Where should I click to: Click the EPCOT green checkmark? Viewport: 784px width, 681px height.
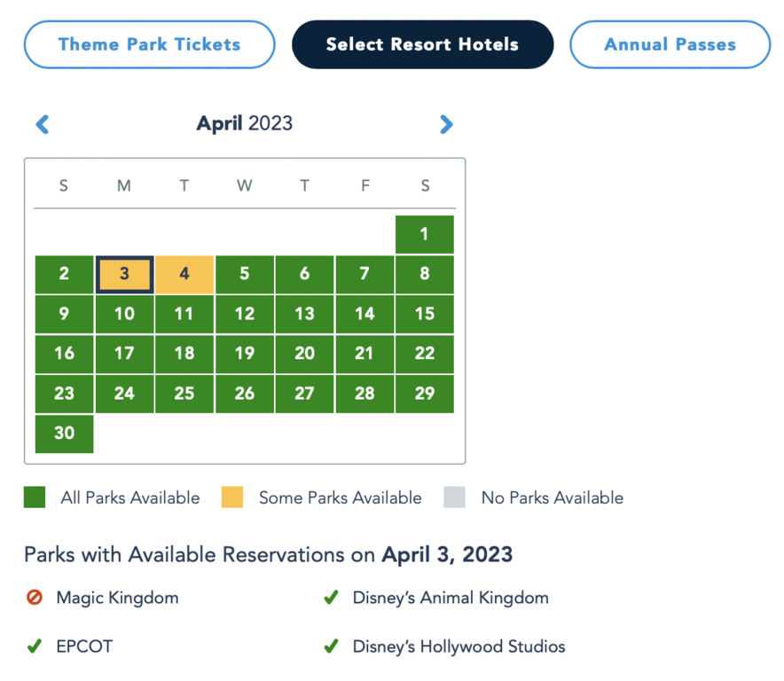(35, 646)
